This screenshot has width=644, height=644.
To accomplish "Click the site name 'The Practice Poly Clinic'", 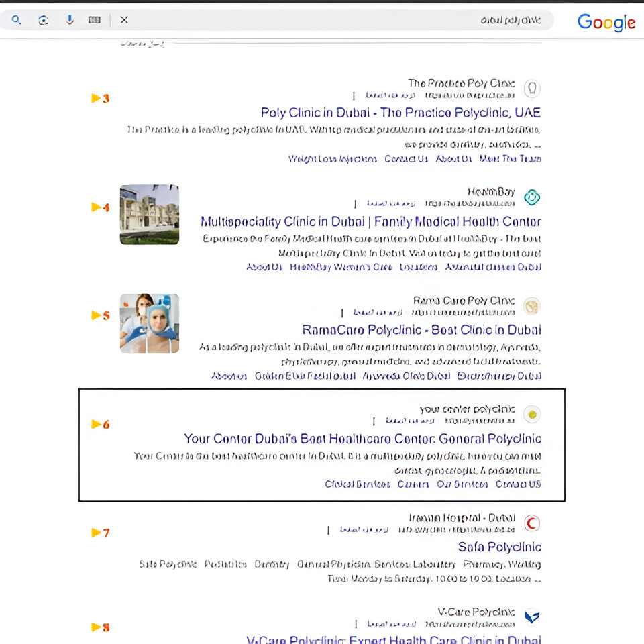I will point(462,84).
